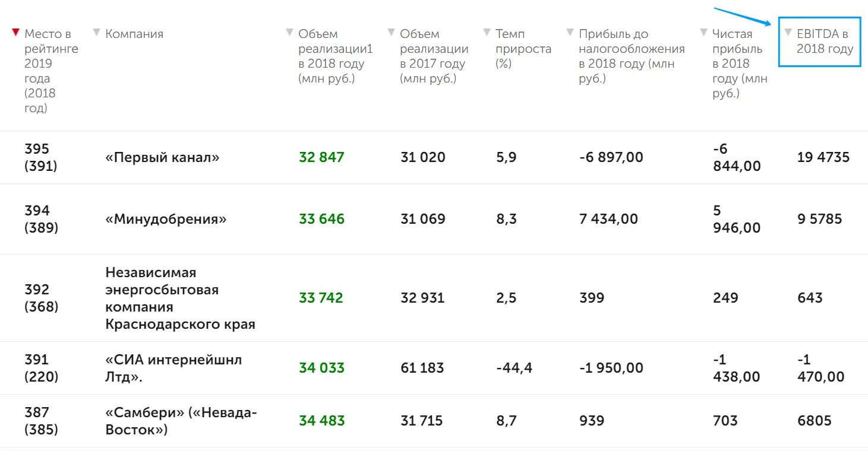Click green revenue value 34 483

pos(321,421)
